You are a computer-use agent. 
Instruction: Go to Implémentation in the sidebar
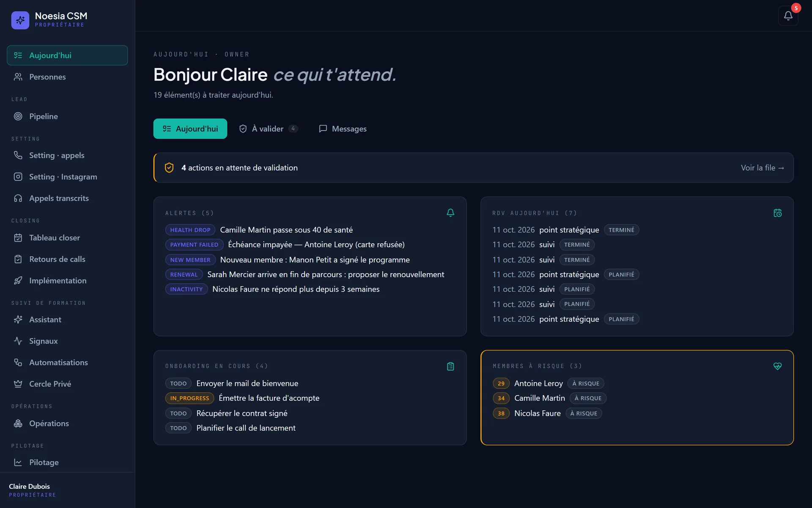pos(67,281)
